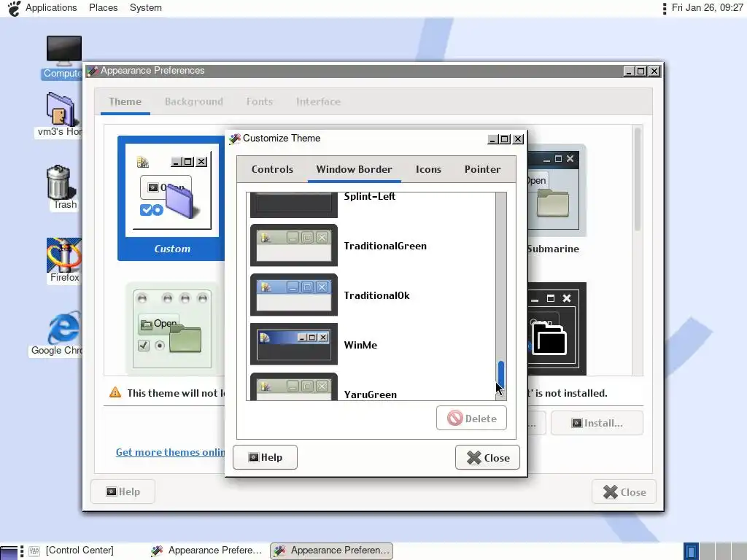Switch to the Window Border tab

pyautogui.click(x=354, y=169)
